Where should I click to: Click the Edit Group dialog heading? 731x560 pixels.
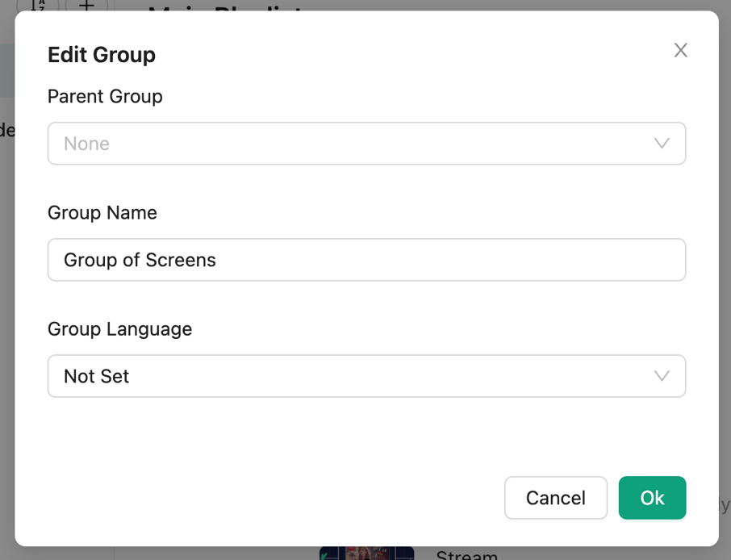101,55
